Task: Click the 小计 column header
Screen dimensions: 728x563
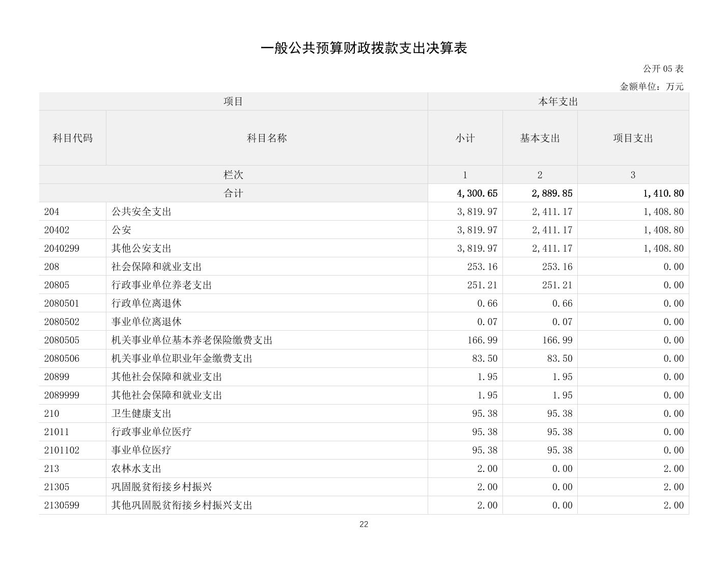Action: (x=465, y=138)
